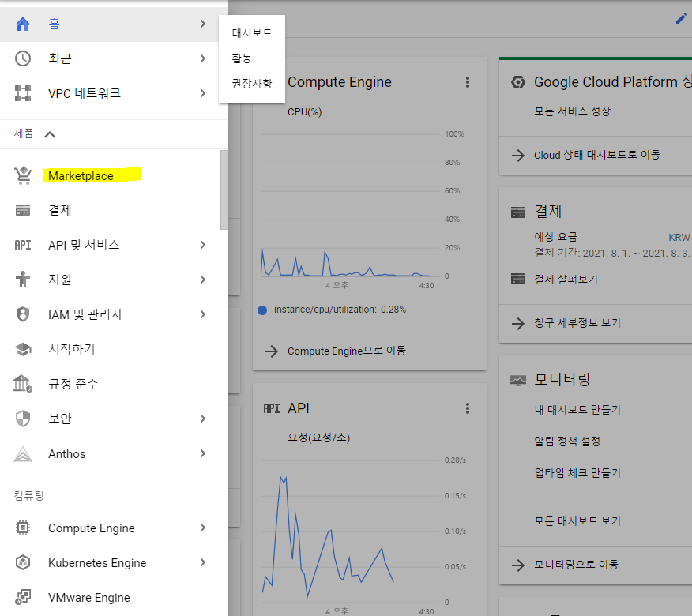
Task: Click 내 대시보드 만들기 link
Action: coord(577,410)
